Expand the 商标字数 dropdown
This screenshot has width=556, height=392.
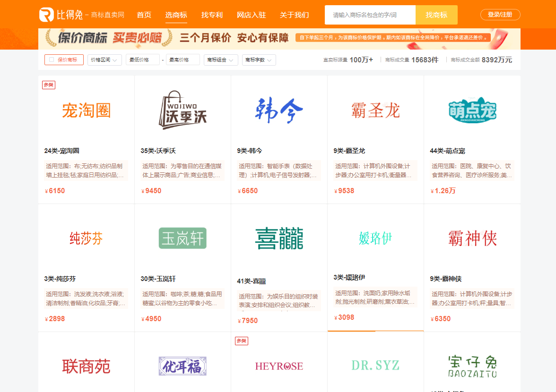coord(259,60)
